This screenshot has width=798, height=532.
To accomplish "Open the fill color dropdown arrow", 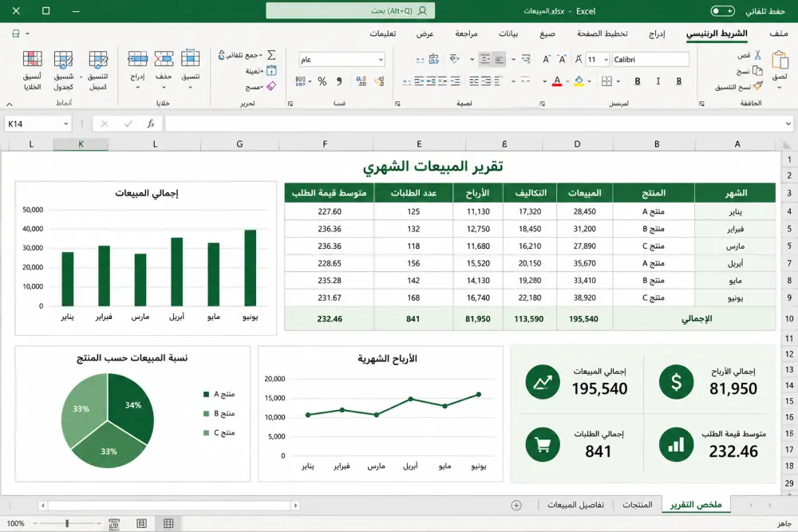I will (590, 81).
